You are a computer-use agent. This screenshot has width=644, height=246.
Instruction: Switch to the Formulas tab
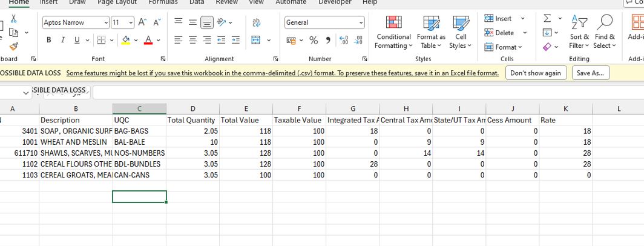click(x=163, y=2)
